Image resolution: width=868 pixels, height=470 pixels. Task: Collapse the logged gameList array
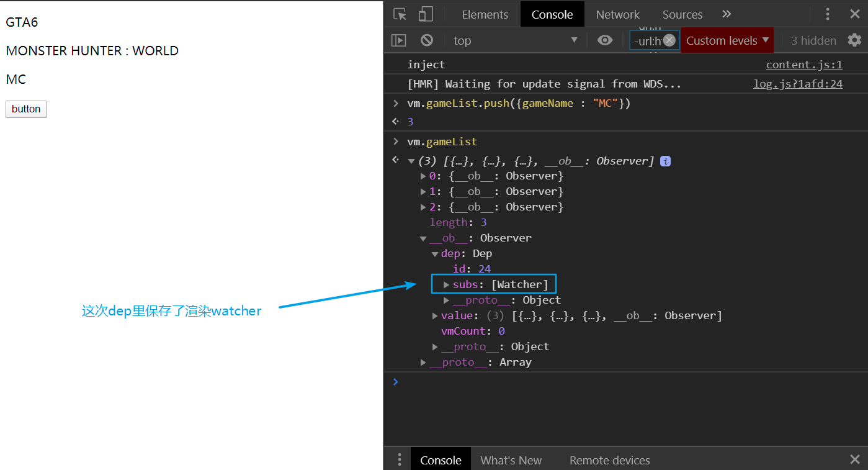[x=411, y=161]
